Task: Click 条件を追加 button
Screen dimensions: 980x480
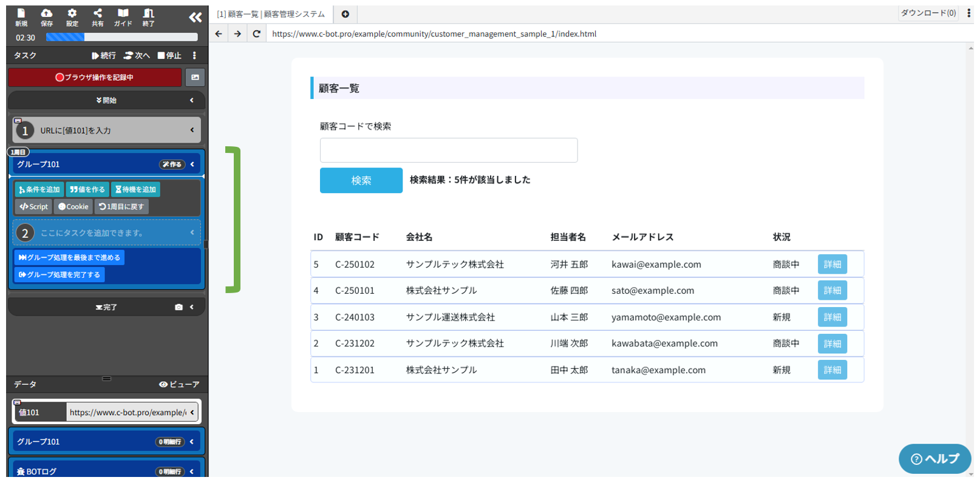Action: click(39, 189)
